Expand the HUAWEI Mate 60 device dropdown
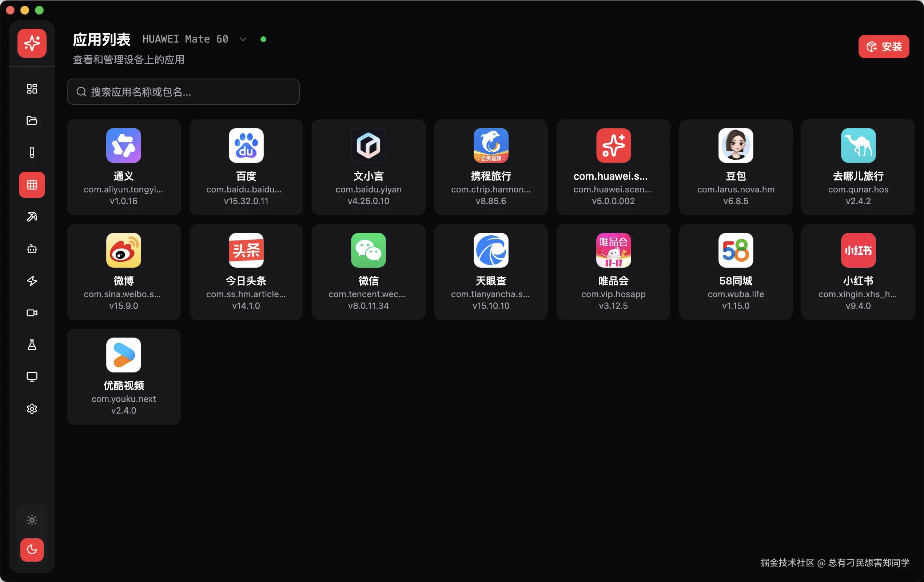The height and width of the screenshot is (582, 924). coord(243,39)
